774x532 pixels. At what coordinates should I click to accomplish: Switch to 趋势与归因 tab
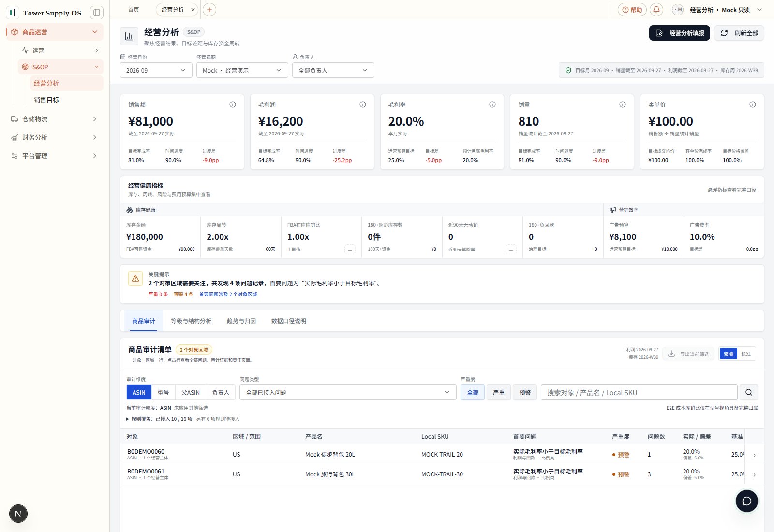241,321
